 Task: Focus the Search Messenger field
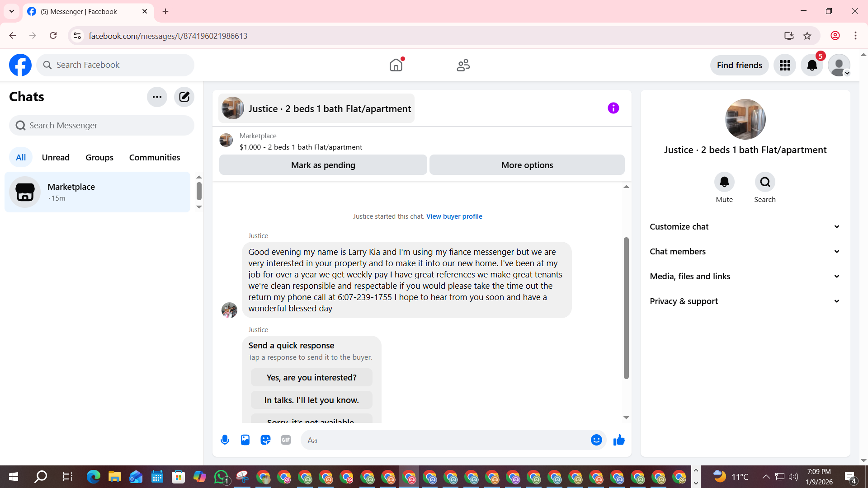(102, 125)
